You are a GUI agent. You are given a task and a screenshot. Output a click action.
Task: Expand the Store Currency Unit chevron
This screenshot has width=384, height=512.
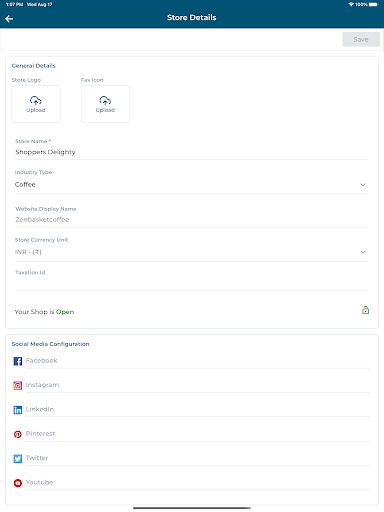pyautogui.click(x=363, y=252)
